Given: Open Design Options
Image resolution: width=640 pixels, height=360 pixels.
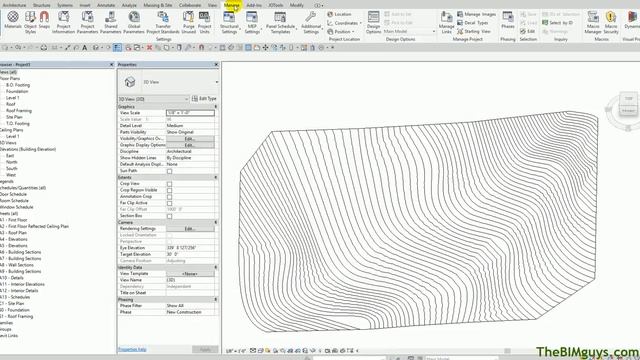Looking at the screenshot, I should [373, 22].
